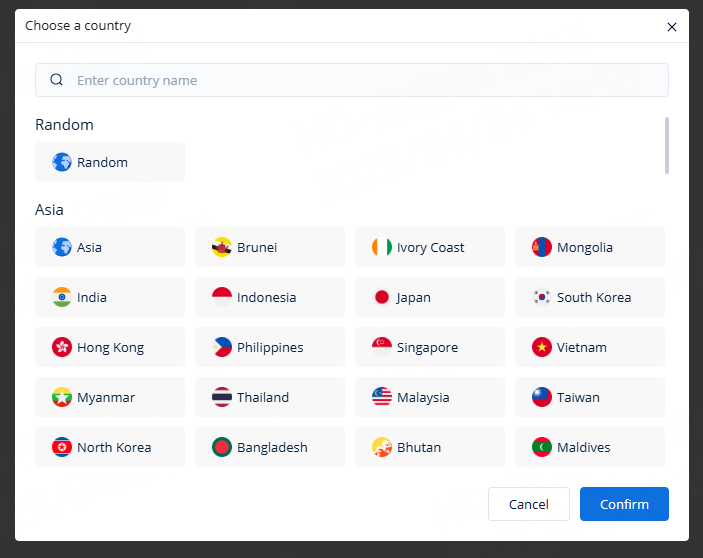This screenshot has height=558, width=703.
Task: Choose the Philippines option
Action: [269, 347]
